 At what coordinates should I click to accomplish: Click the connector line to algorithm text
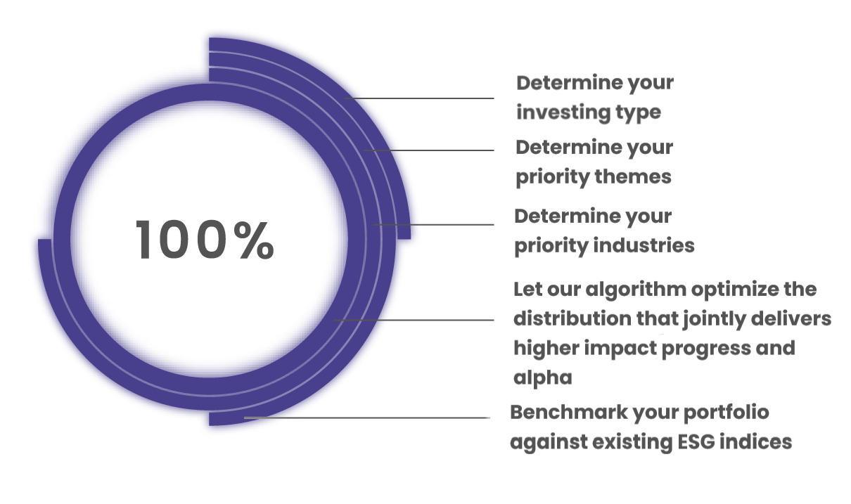click(414, 320)
